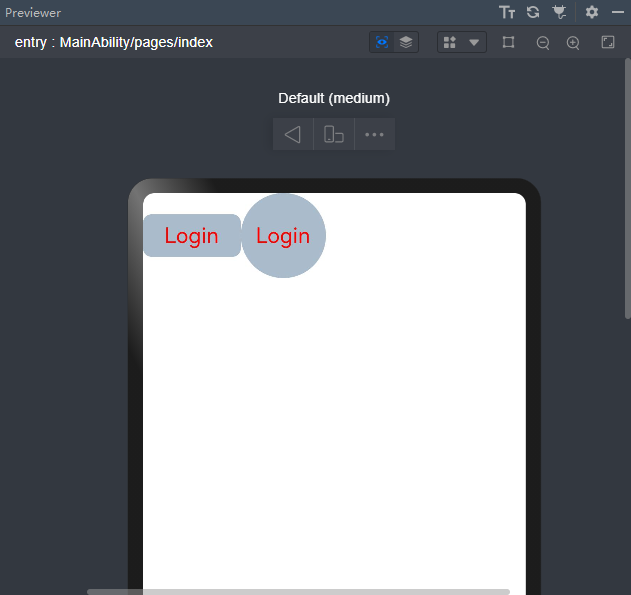Click the Previewer panel title
The height and width of the screenshot is (595, 631).
tap(33, 13)
